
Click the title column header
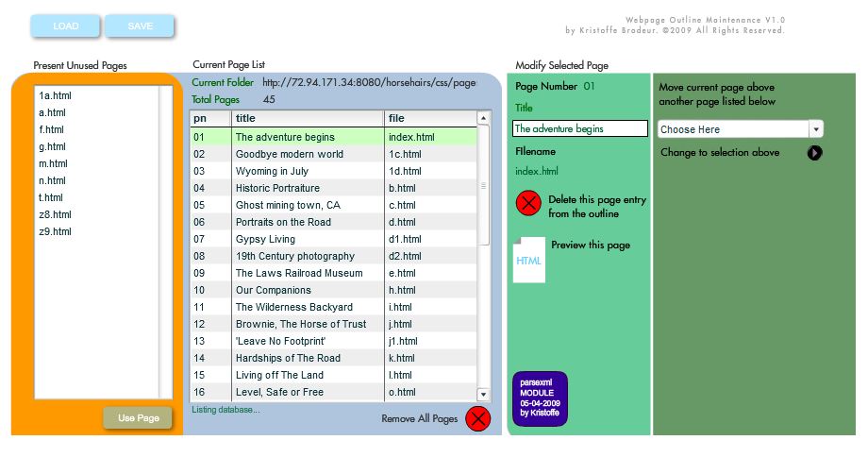(x=308, y=118)
